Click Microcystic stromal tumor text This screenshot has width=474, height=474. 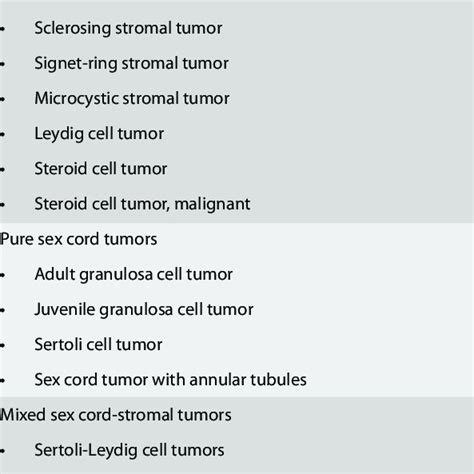132,99
